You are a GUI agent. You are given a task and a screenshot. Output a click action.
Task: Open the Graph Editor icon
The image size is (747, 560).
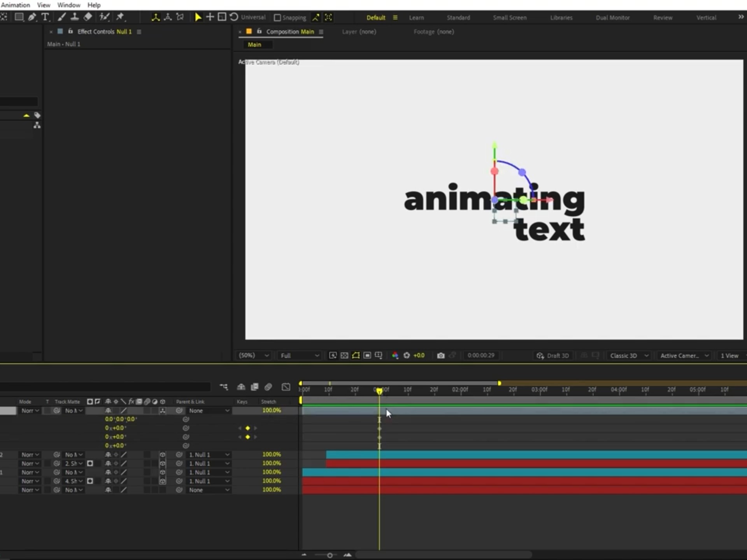pos(286,387)
